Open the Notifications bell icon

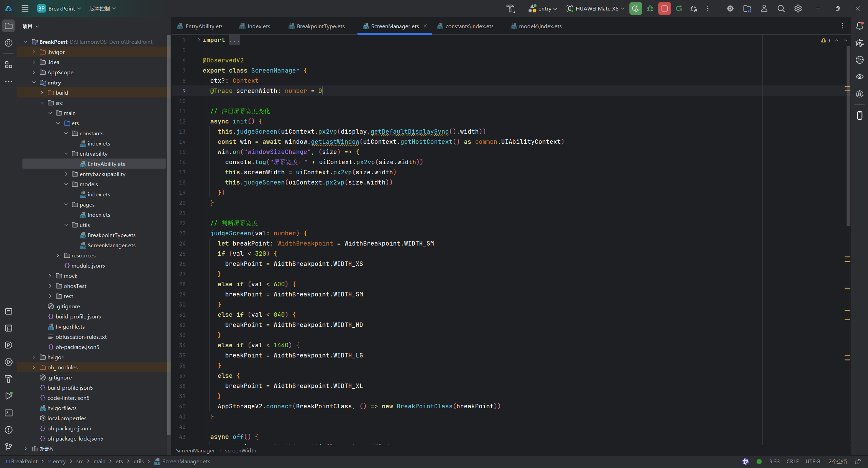860,26
